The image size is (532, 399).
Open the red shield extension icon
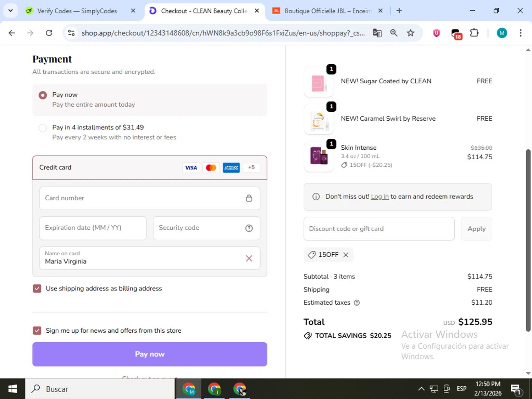pyautogui.click(x=437, y=33)
